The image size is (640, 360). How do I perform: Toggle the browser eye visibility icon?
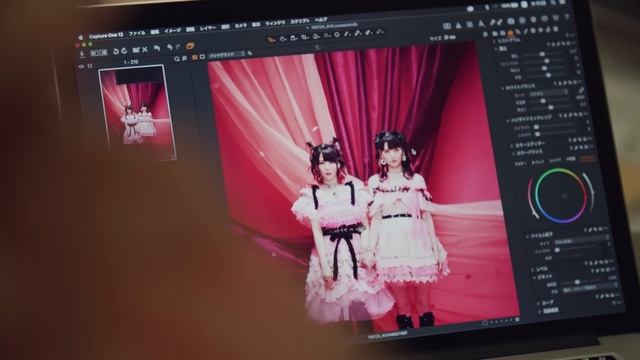(81, 66)
